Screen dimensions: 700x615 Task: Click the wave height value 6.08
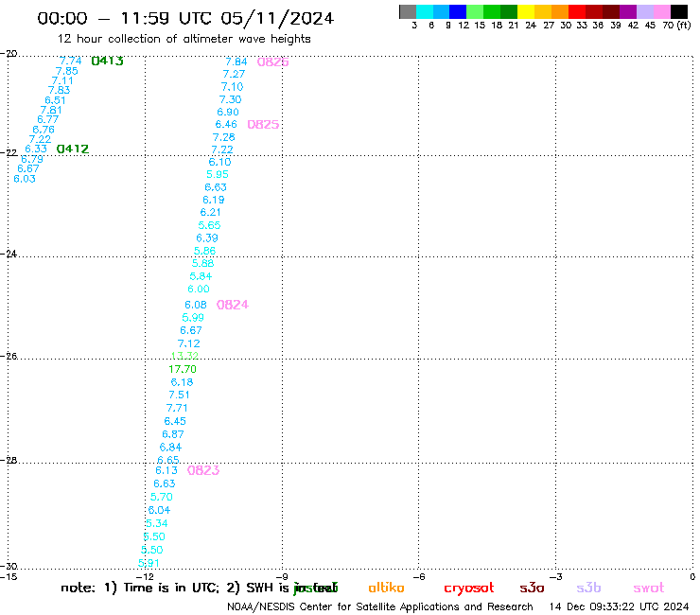tap(196, 305)
